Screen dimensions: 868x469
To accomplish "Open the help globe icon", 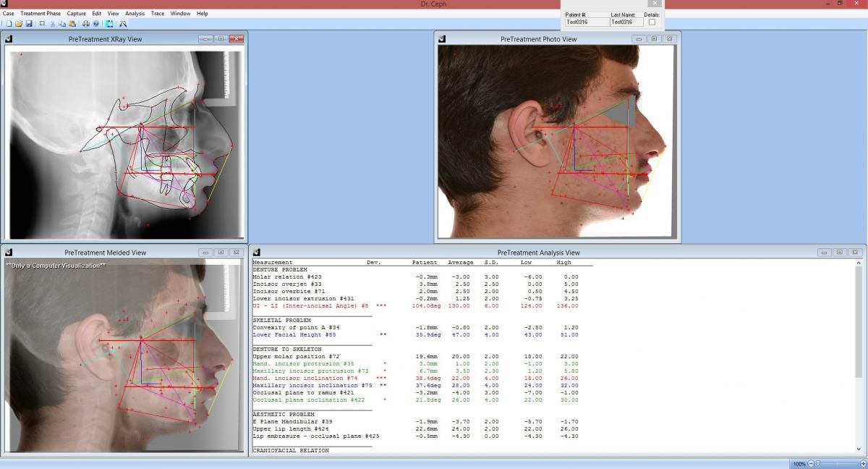I will pos(95,24).
